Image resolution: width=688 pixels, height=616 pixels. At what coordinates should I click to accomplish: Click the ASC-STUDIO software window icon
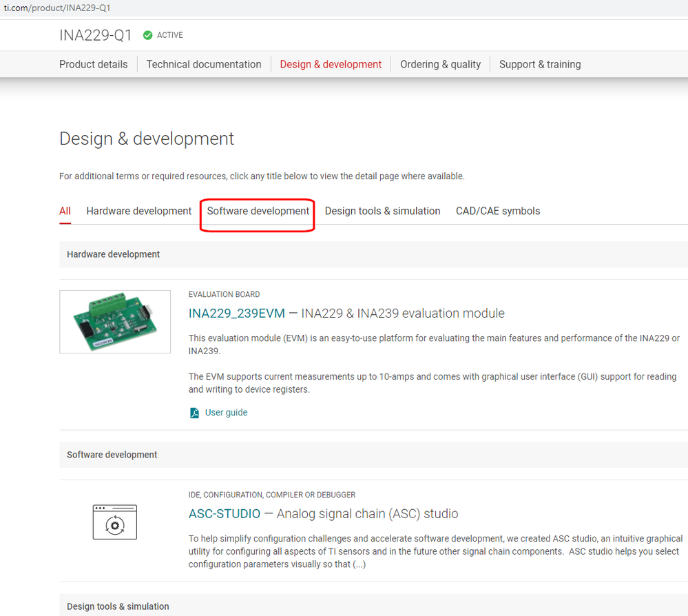click(115, 522)
